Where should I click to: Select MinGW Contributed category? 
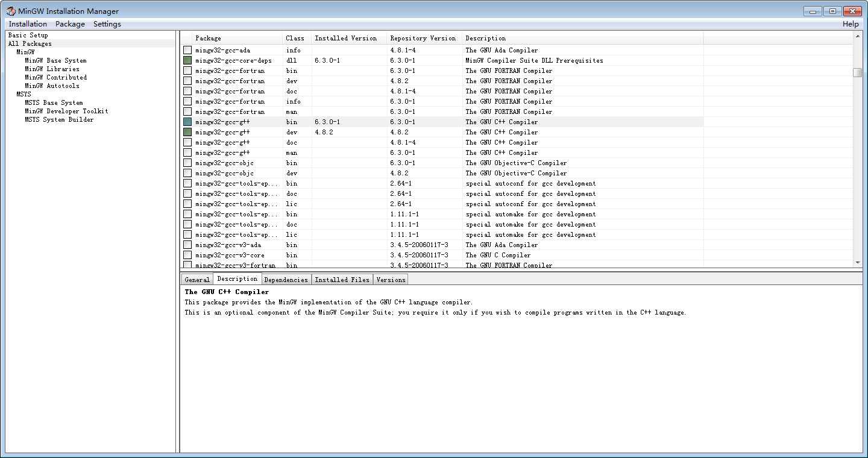tap(55, 77)
